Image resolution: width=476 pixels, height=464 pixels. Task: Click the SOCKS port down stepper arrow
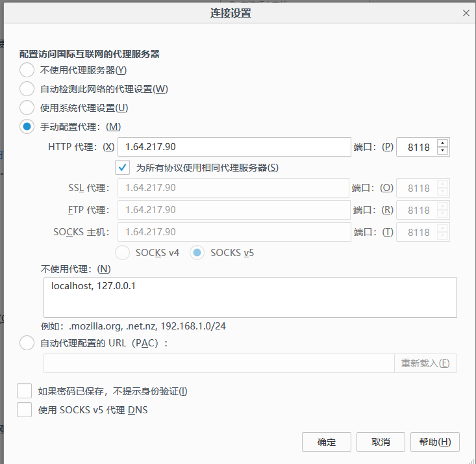[x=443, y=236]
